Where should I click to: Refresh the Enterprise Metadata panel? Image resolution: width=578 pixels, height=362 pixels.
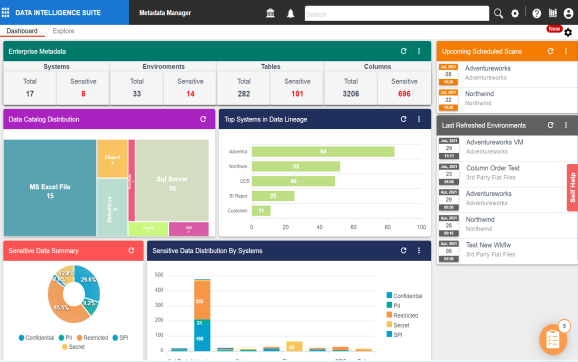[403, 51]
